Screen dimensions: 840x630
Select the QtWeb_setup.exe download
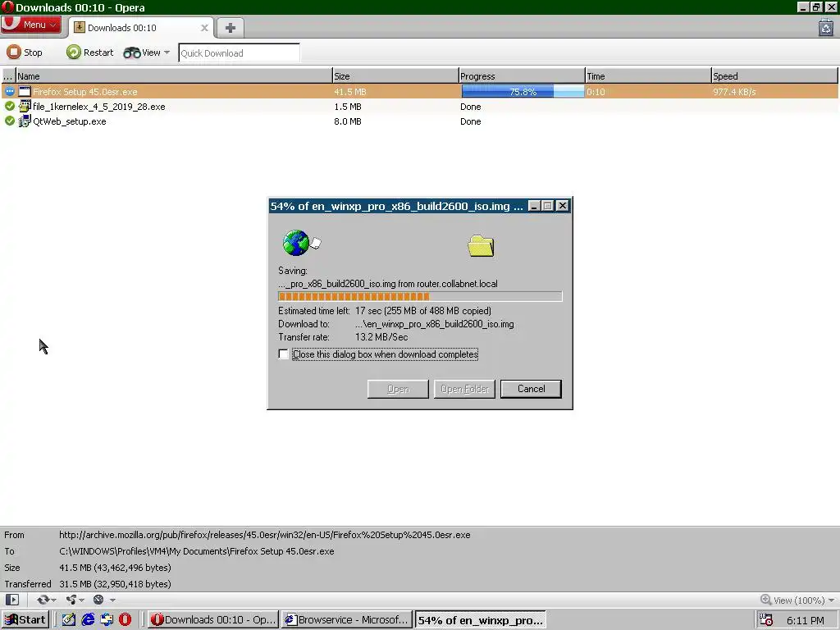419,121
